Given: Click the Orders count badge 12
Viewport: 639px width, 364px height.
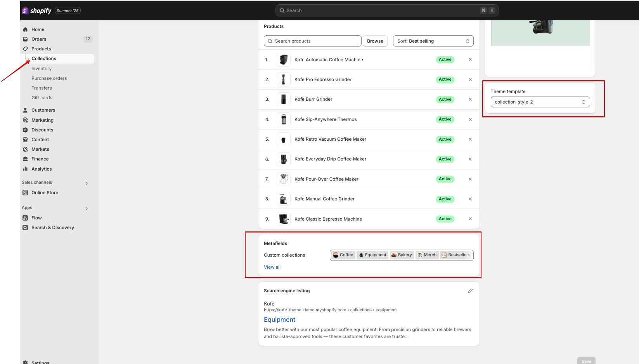Looking at the screenshot, I should [x=88, y=39].
